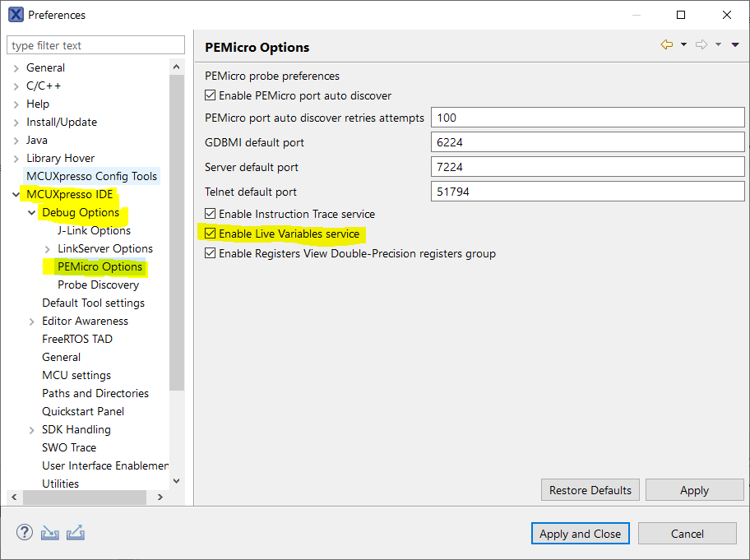Click the export preferences icon

click(76, 533)
